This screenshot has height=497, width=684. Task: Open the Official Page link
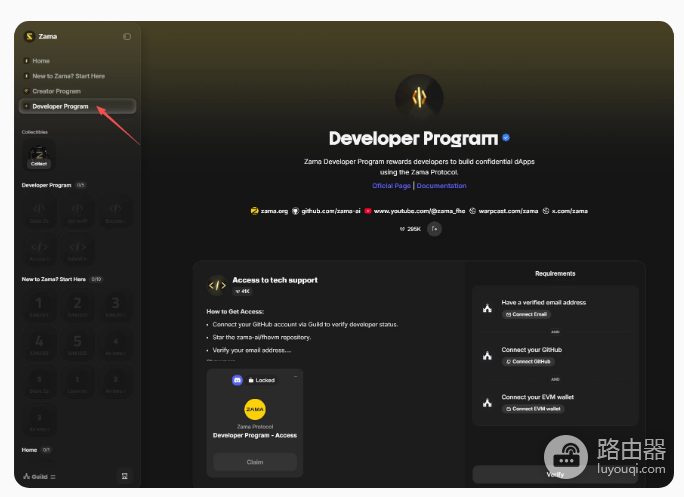[391, 185]
